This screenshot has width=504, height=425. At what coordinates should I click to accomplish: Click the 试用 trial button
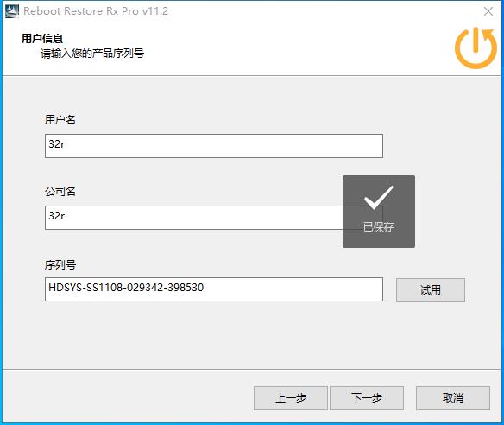[x=431, y=290]
